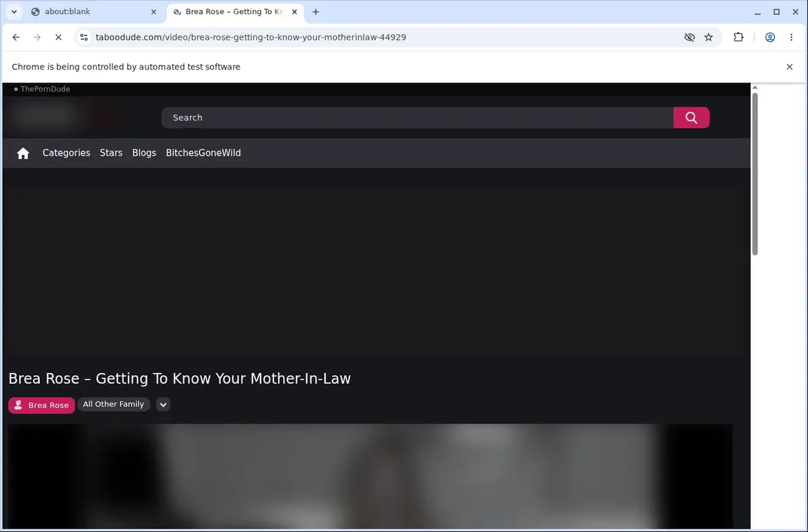Image resolution: width=808 pixels, height=532 pixels.
Task: Click the page vertical scrollbar thumb
Action: [755, 174]
